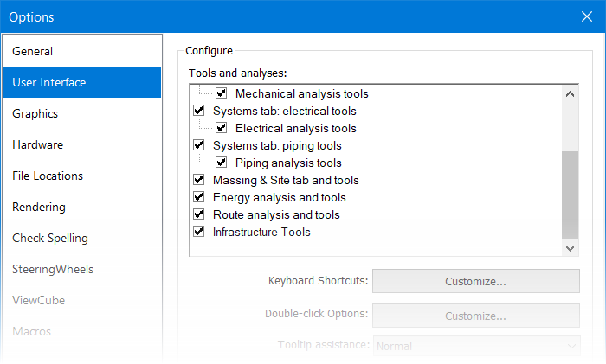Close the Options dialog

(587, 16)
